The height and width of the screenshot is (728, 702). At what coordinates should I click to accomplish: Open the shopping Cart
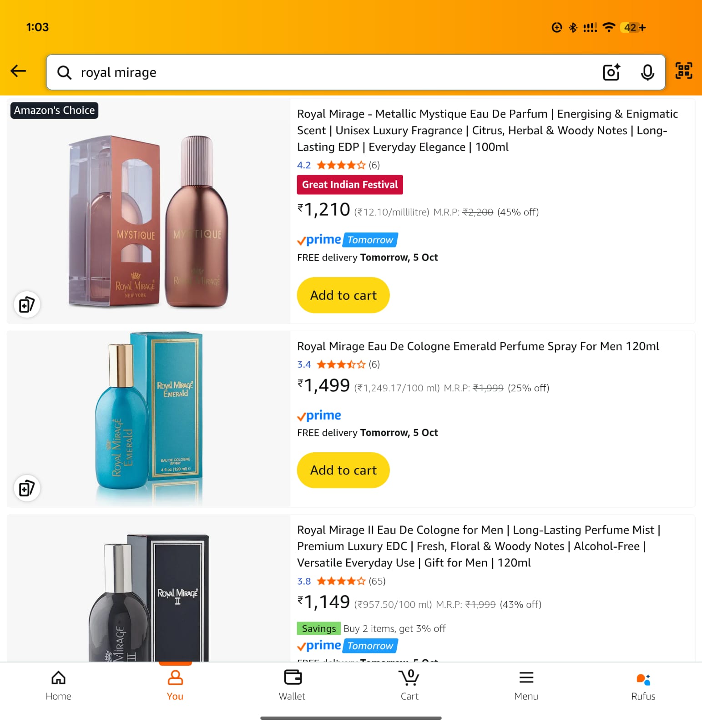[x=409, y=686]
